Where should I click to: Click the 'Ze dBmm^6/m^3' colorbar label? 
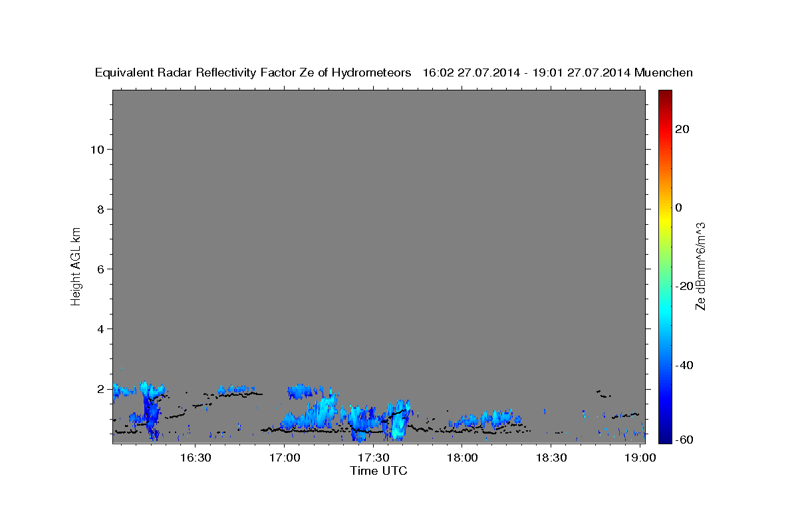point(700,266)
